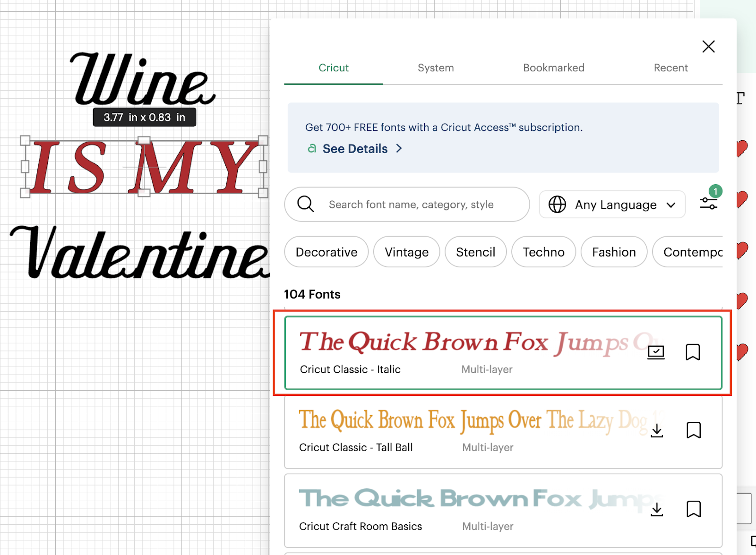Open the Bookmarked fonts tab
Image resolution: width=756 pixels, height=555 pixels.
click(554, 68)
